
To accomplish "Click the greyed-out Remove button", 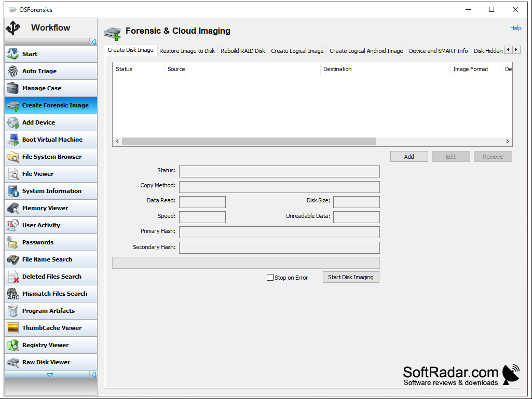I will point(493,156).
